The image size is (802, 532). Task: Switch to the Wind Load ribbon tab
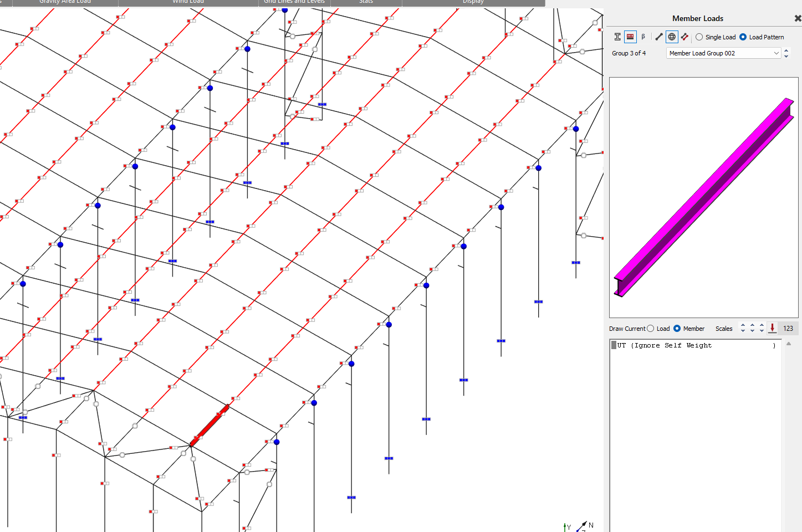coord(188,2)
